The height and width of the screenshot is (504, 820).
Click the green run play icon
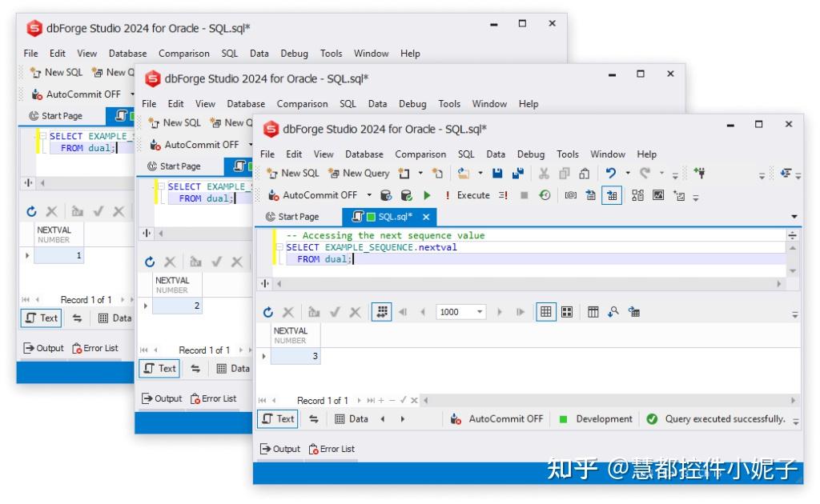[428, 195]
